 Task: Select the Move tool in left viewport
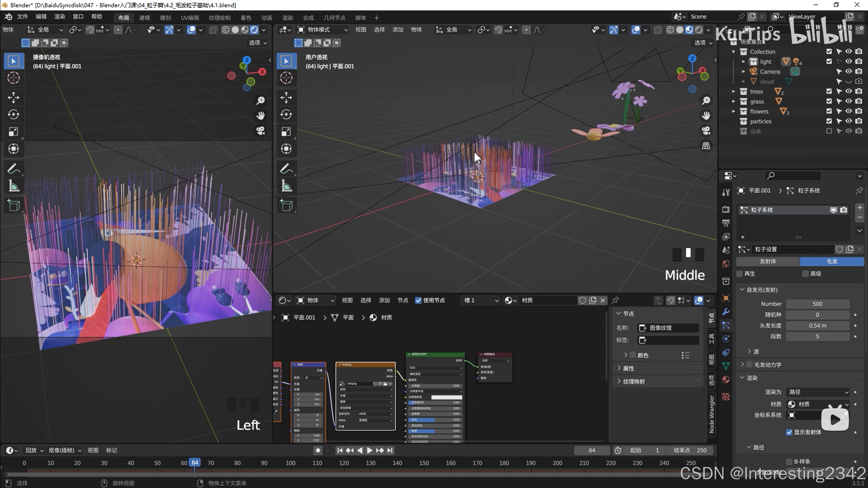14,98
